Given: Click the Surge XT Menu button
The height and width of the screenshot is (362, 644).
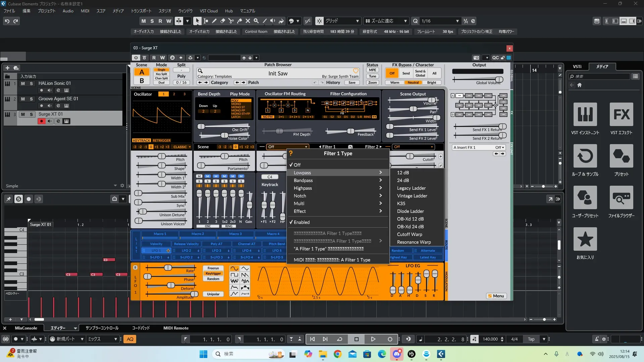Looking at the screenshot, I should pos(496,296).
